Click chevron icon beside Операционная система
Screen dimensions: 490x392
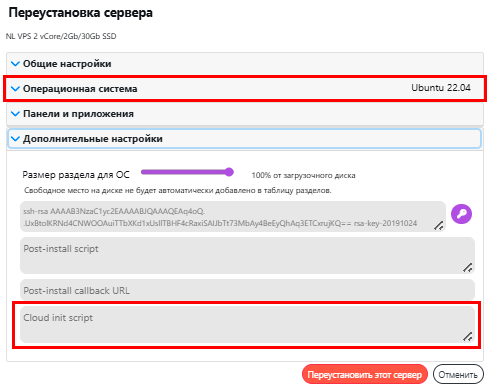(x=15, y=89)
